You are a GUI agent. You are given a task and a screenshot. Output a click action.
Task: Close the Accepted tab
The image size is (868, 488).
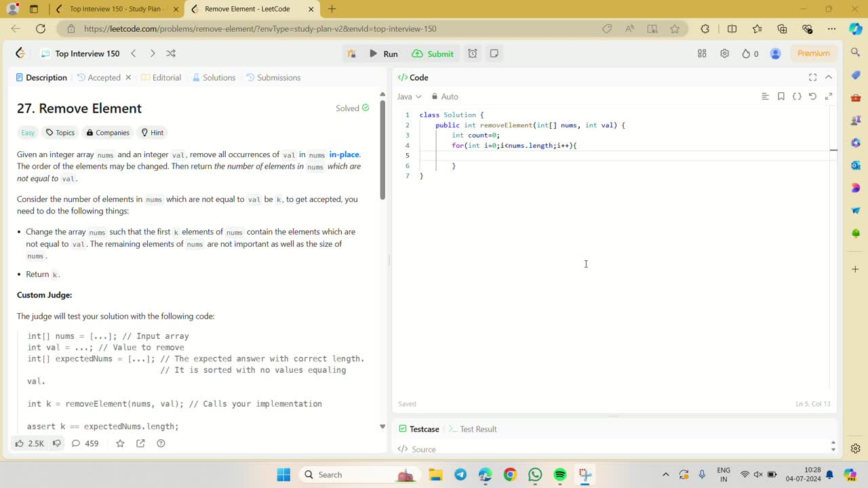pos(128,77)
